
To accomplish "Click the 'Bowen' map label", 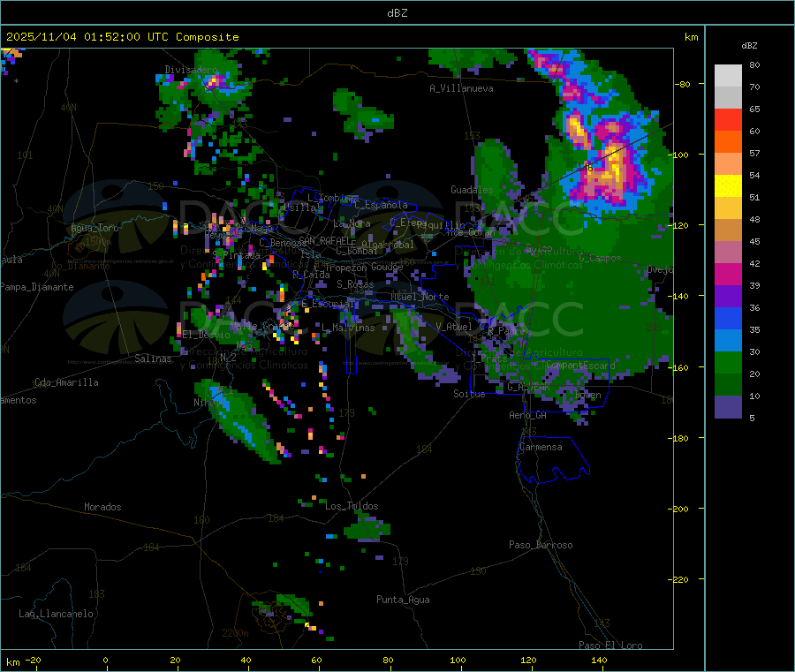I will (588, 395).
